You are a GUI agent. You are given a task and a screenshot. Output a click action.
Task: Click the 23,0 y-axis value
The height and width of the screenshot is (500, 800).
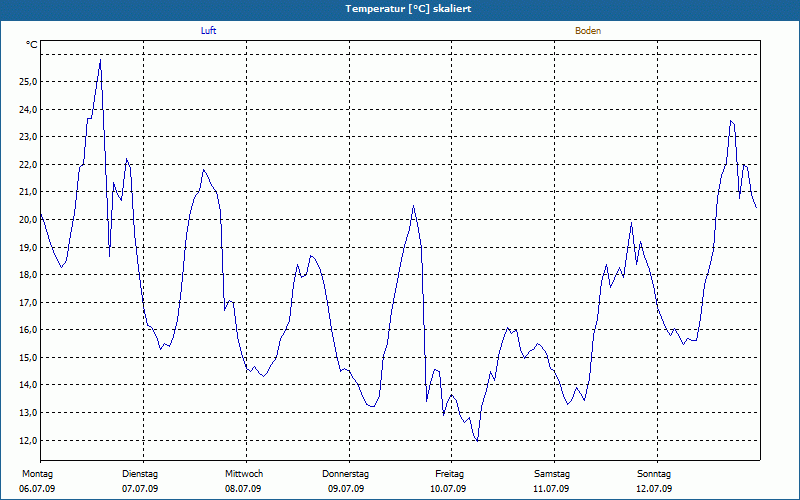(27, 137)
